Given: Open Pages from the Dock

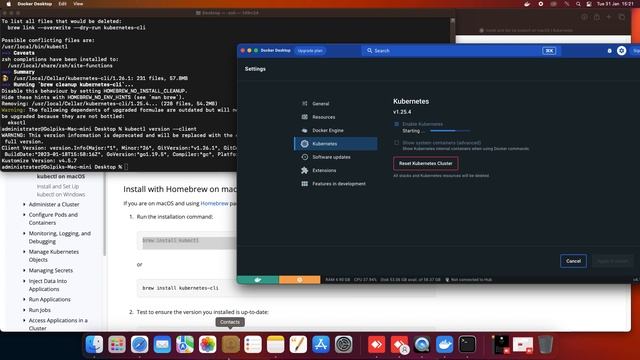Looking at the screenshot, I should (x=298, y=344).
